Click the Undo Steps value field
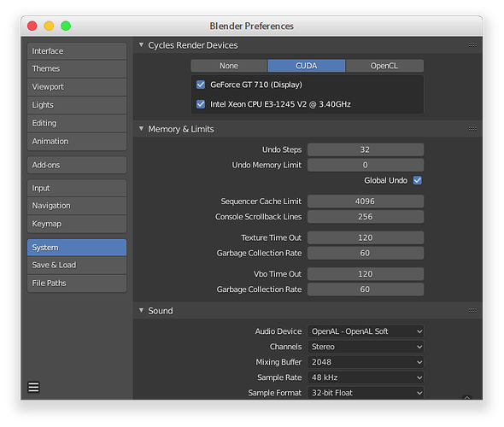The height and width of the screenshot is (427, 504). click(x=366, y=150)
